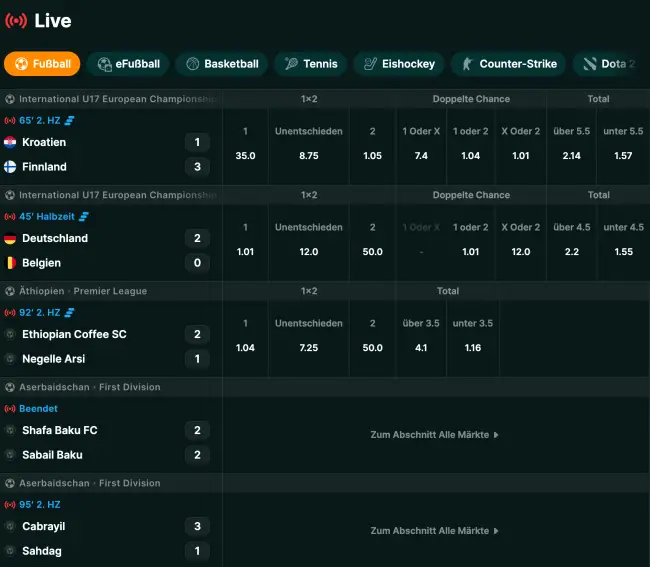This screenshot has height=567, width=650.
Task: Click the Ethiopian Coffee SC team name
Action: pyautogui.click(x=74, y=334)
